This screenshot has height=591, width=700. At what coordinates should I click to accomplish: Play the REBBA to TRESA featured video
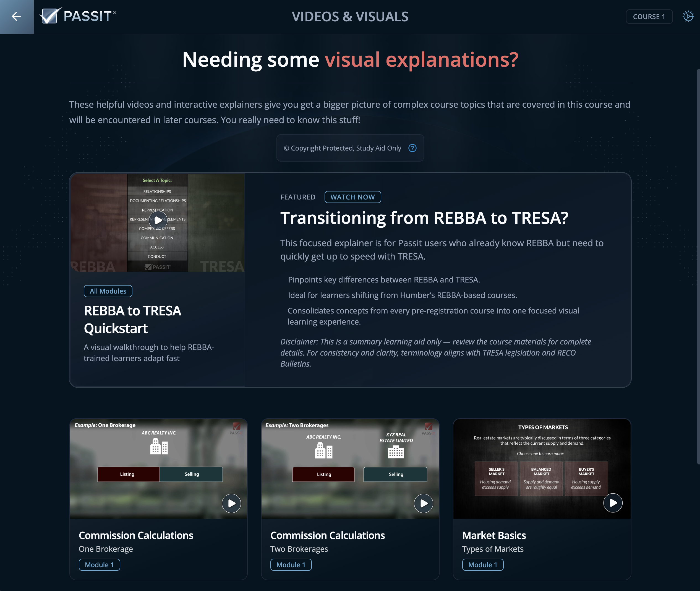[x=158, y=221]
